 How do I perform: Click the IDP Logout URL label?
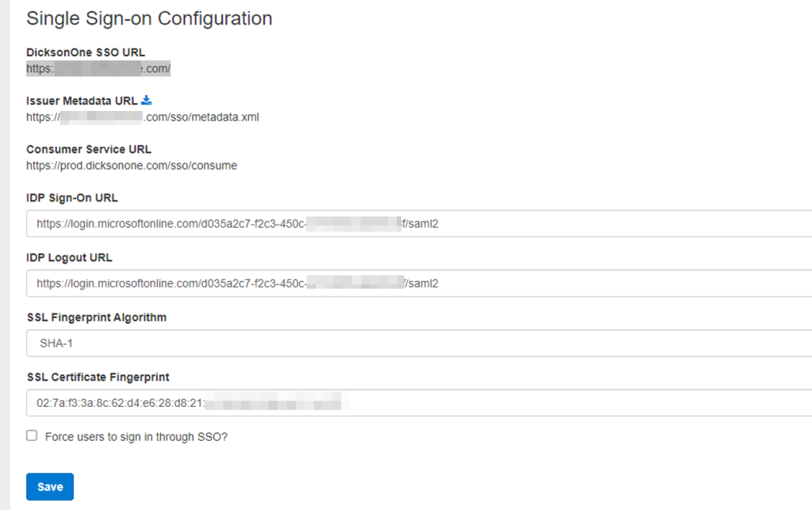pyautogui.click(x=69, y=258)
